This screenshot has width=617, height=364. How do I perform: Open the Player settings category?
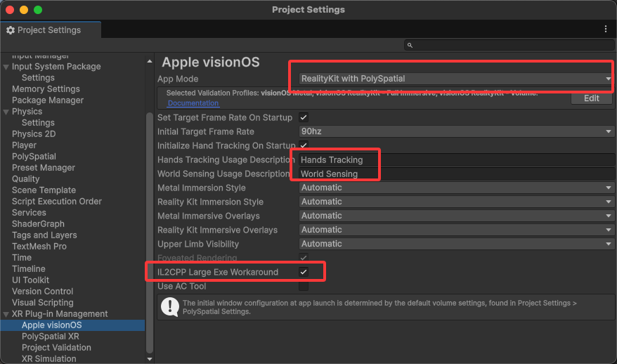(24, 145)
